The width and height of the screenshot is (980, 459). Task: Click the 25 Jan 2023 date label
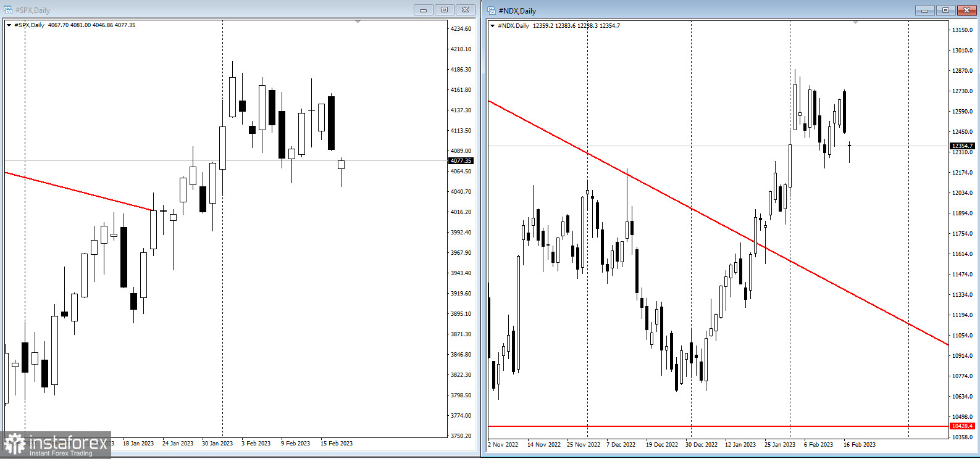point(780,445)
